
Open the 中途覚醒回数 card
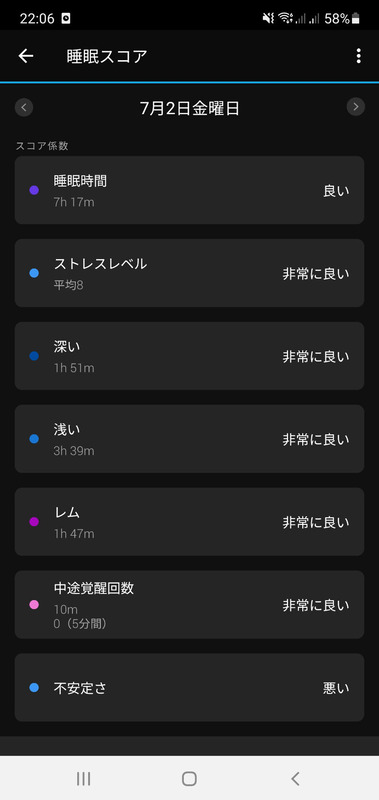[x=189, y=605]
